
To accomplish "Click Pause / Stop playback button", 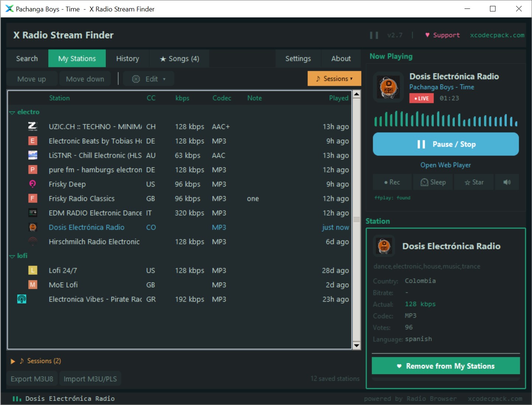I will coord(446,144).
